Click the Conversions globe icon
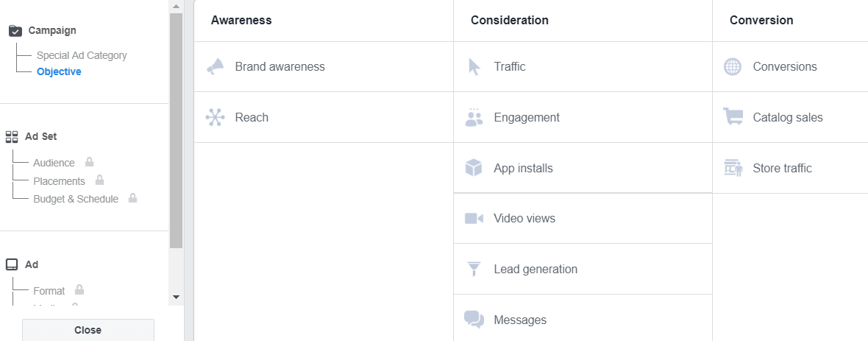 [733, 67]
